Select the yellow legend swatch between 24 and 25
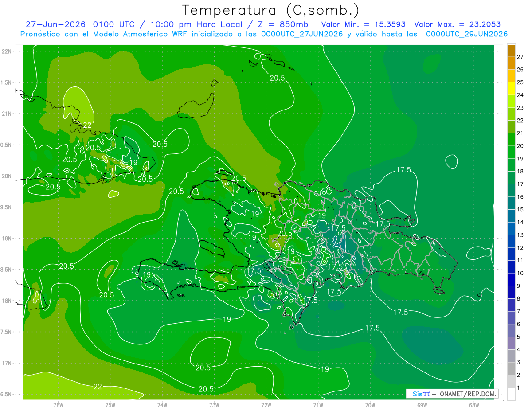Viewport: 532px width, 411px height. click(511, 88)
